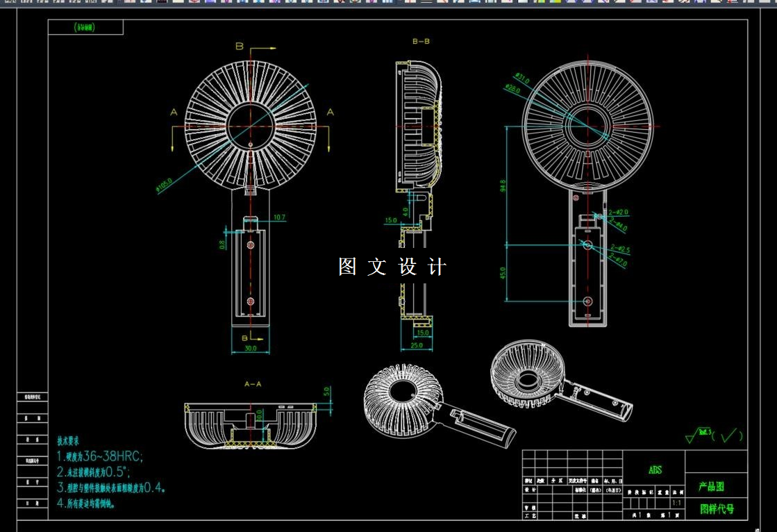This screenshot has height=532, width=777.
Task: Click the top B section arrow label
Action: [240, 46]
